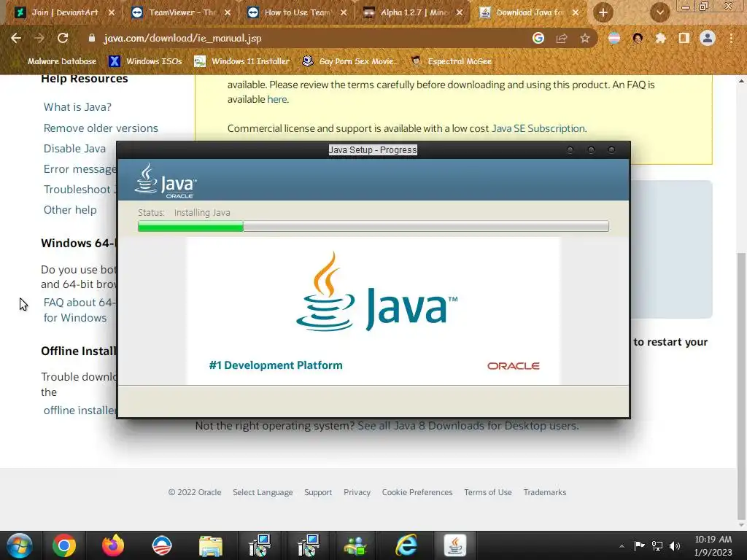Open the people/messenger taskbar icon
The width and height of the screenshot is (747, 560).
[x=357, y=545]
